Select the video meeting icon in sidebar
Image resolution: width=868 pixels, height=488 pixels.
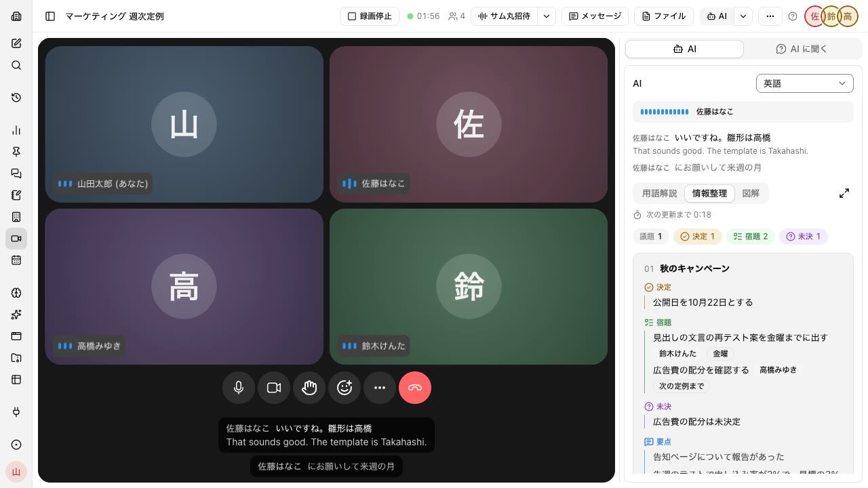pyautogui.click(x=16, y=239)
